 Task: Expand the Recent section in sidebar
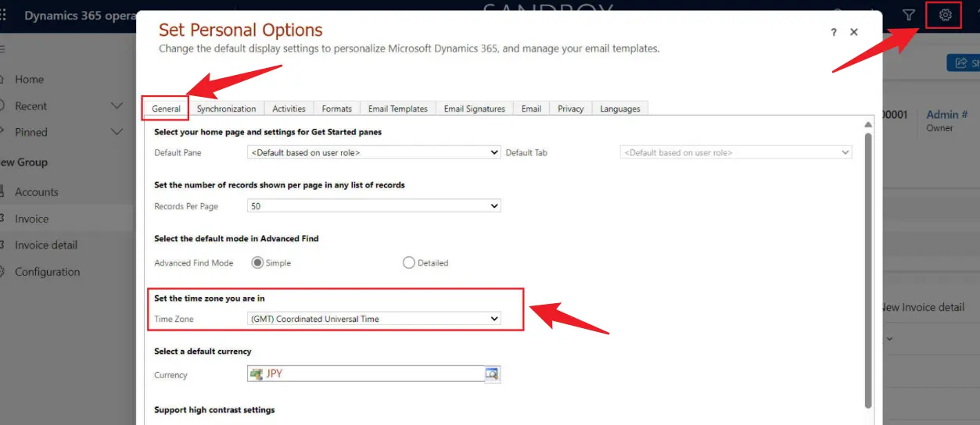coord(117,106)
